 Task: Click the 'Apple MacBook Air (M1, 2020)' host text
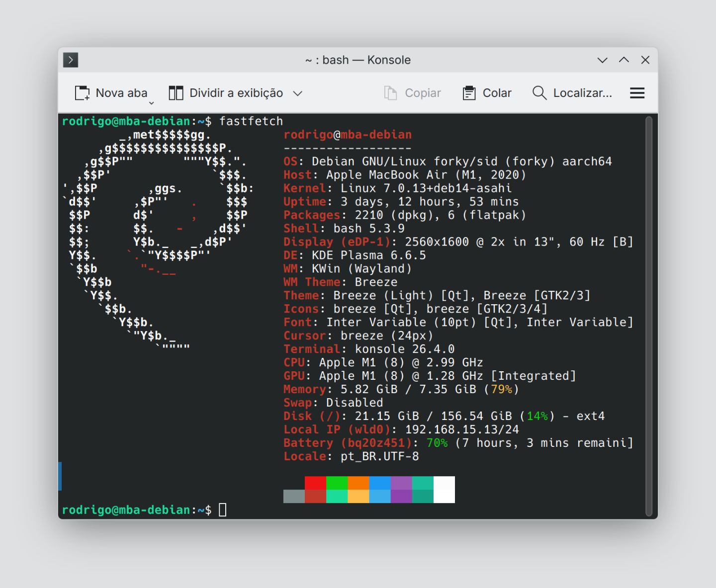(426, 175)
